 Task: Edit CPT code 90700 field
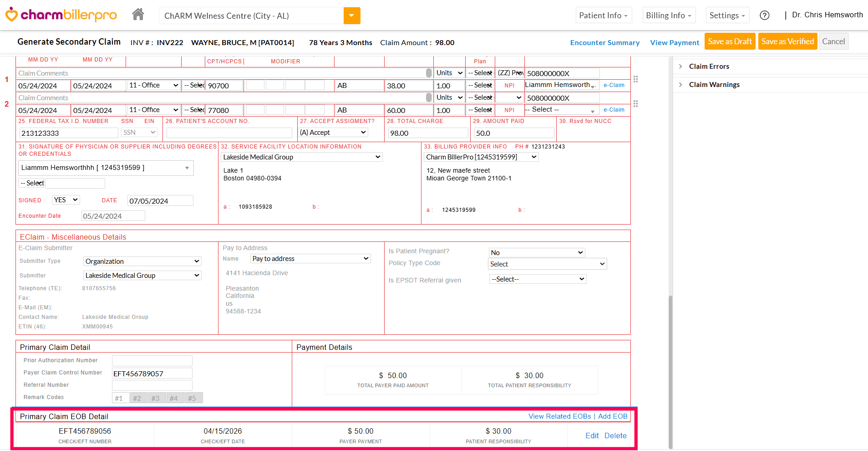[x=224, y=86]
